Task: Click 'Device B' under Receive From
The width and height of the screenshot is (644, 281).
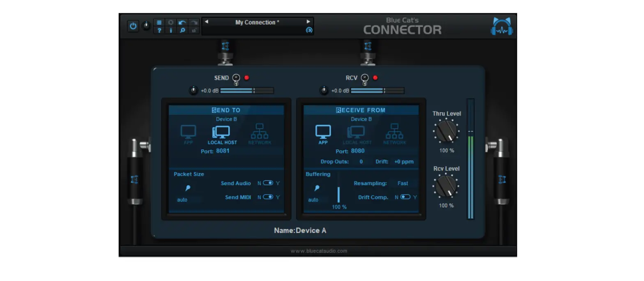Action: coord(361,119)
